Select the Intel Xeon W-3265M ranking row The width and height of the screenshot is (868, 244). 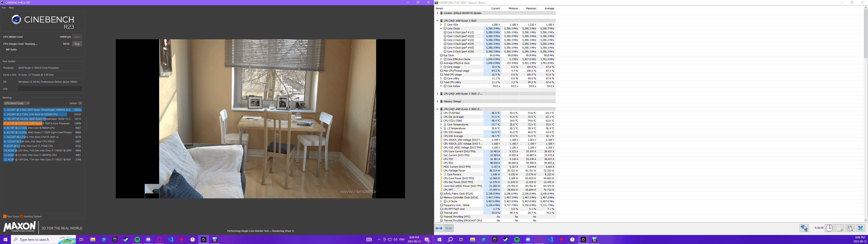point(42,115)
